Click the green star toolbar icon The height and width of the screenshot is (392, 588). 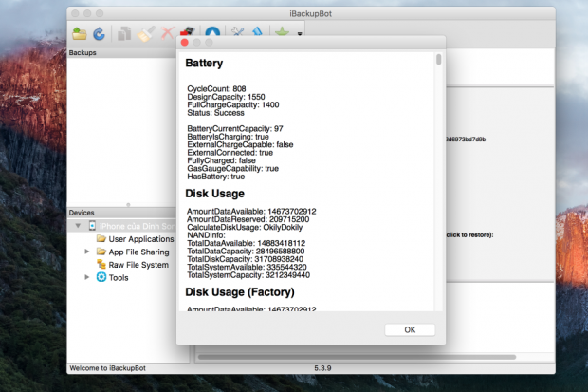[283, 33]
